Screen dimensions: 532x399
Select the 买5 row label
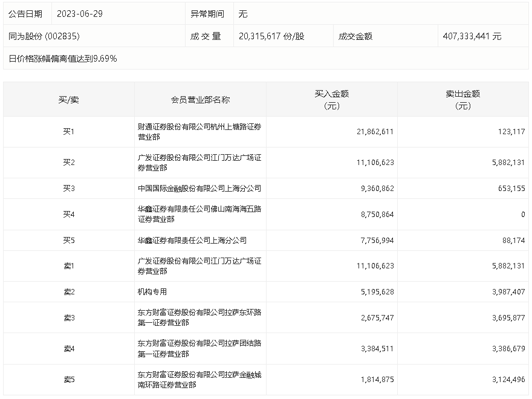pos(68,241)
